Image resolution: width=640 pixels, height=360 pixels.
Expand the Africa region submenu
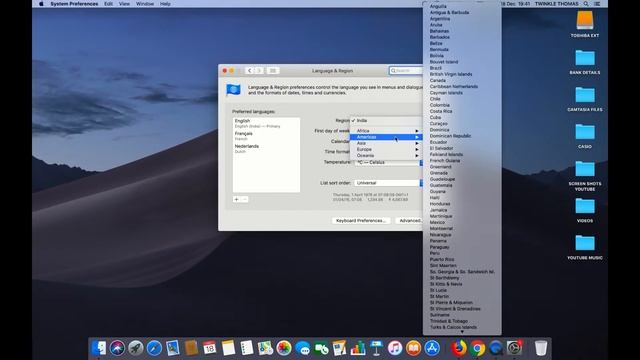[386, 131]
